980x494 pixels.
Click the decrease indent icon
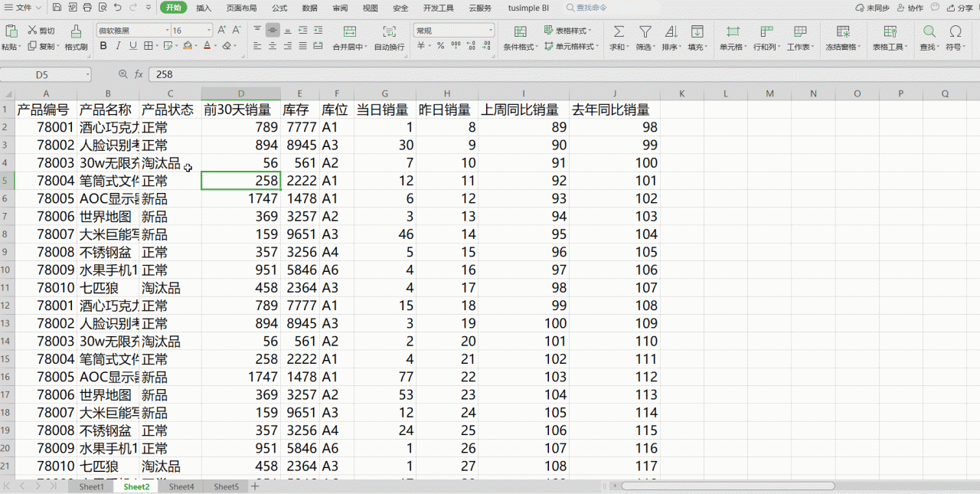303,31
